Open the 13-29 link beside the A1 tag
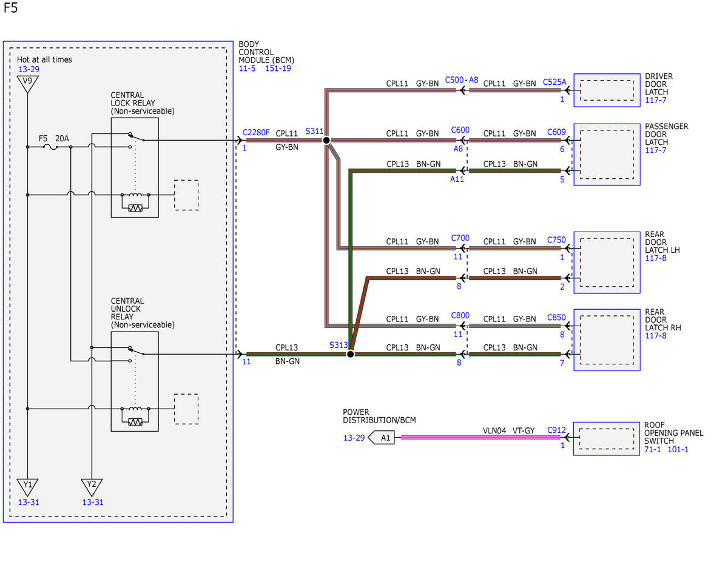This screenshot has width=728, height=562. 354,438
